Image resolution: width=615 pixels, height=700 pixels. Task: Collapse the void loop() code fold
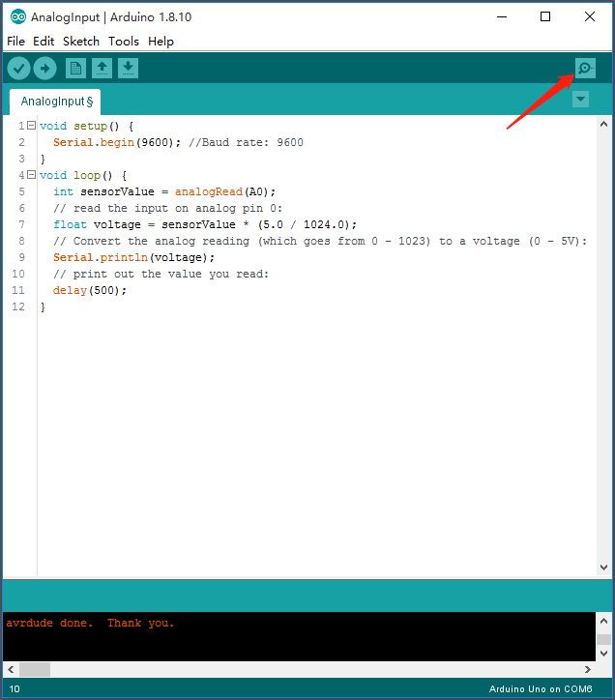click(x=31, y=175)
